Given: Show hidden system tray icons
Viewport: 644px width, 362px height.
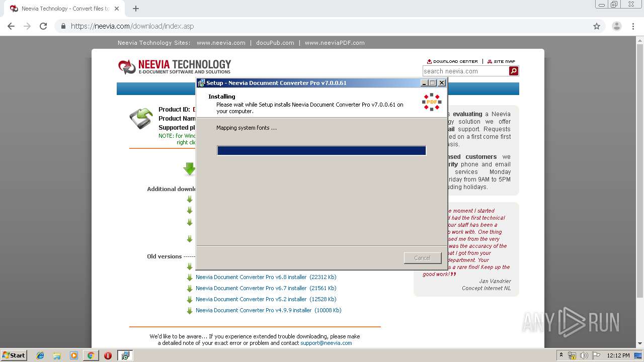Looking at the screenshot, I should [561, 355].
